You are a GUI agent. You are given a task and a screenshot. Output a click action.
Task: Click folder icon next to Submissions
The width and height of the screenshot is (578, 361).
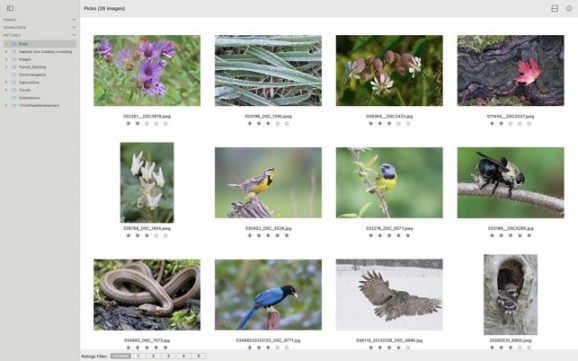click(14, 98)
